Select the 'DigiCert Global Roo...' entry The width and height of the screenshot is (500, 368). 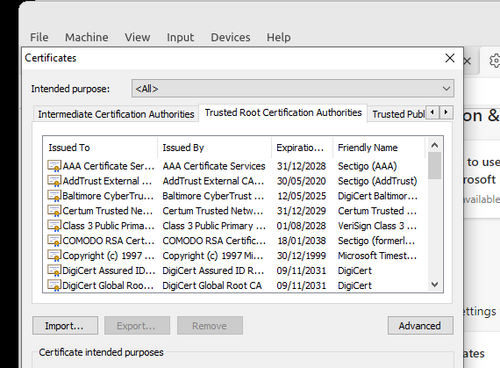click(108, 285)
